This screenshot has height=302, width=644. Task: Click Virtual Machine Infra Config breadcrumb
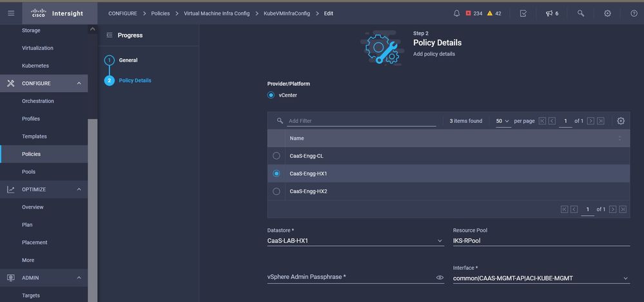point(217,14)
